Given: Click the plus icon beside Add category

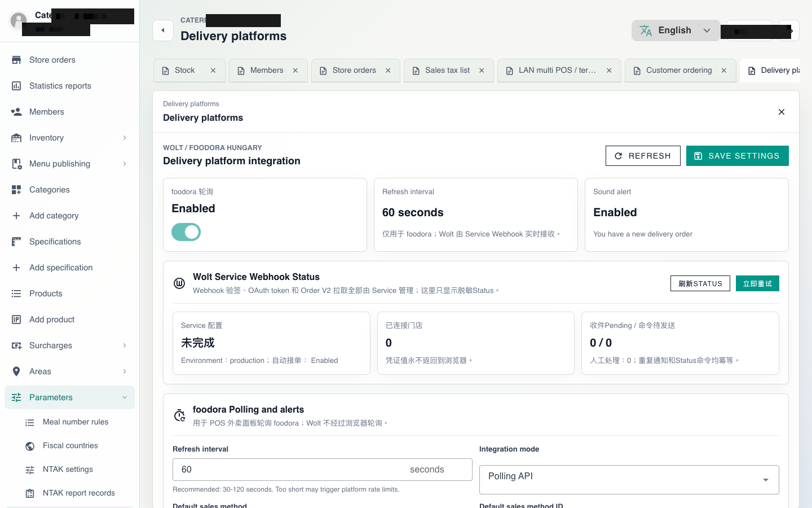Looking at the screenshot, I should pyautogui.click(x=16, y=216).
